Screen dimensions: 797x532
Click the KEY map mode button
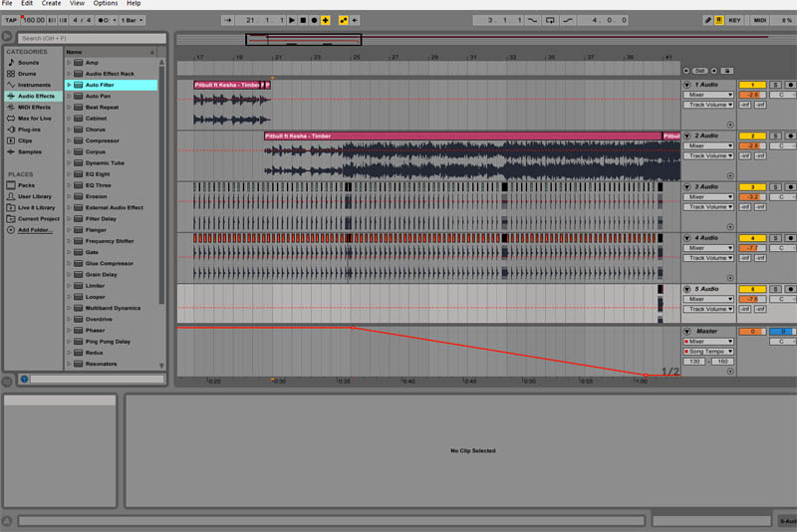click(x=734, y=20)
